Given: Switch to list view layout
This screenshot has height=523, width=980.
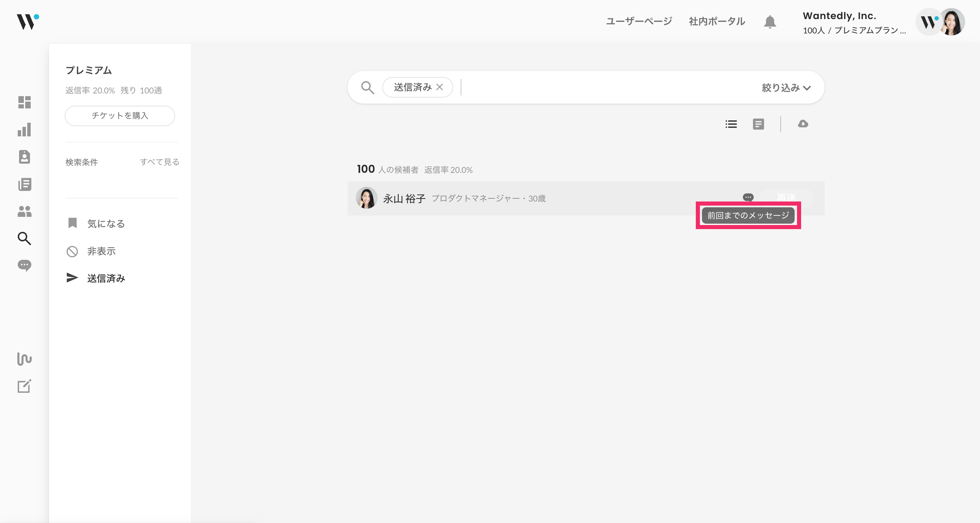Looking at the screenshot, I should point(731,124).
